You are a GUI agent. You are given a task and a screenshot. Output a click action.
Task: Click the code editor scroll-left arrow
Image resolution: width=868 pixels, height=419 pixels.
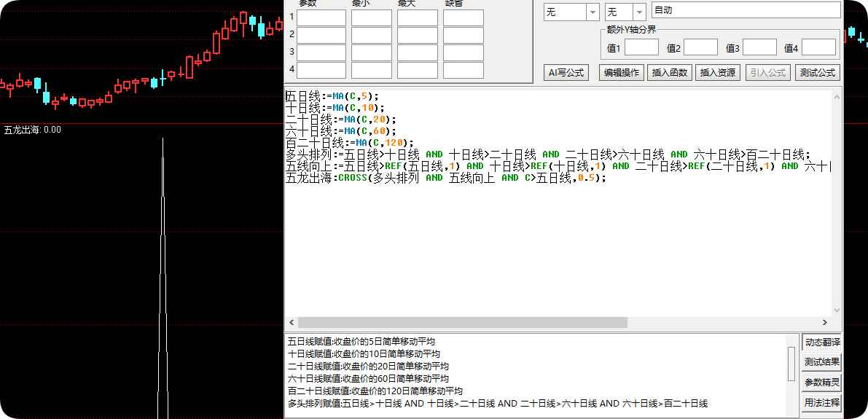pos(292,322)
